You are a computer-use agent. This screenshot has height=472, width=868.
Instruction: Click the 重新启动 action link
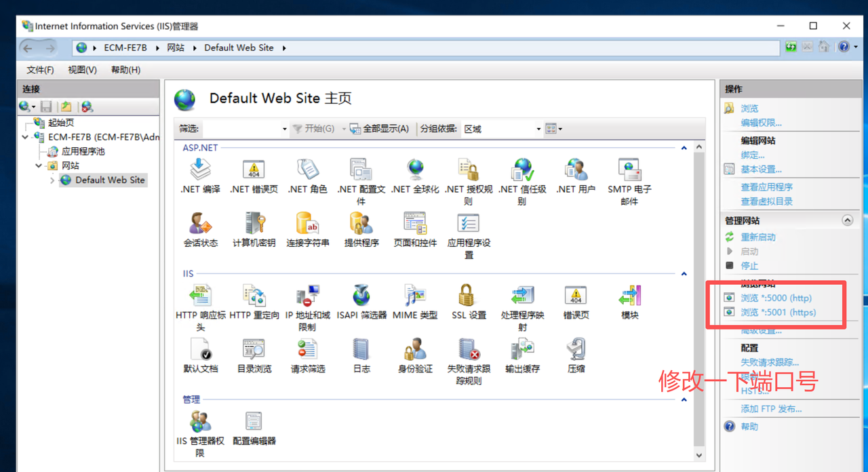pyautogui.click(x=757, y=237)
